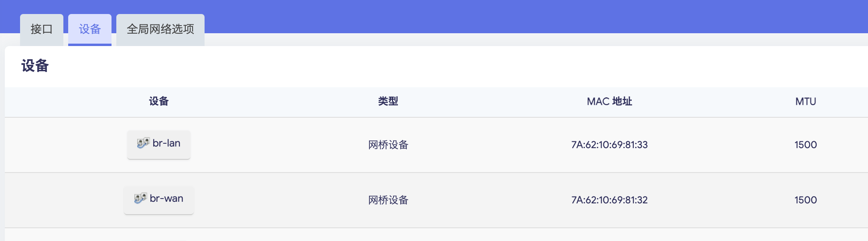Click the br-wan device name label

166,199
